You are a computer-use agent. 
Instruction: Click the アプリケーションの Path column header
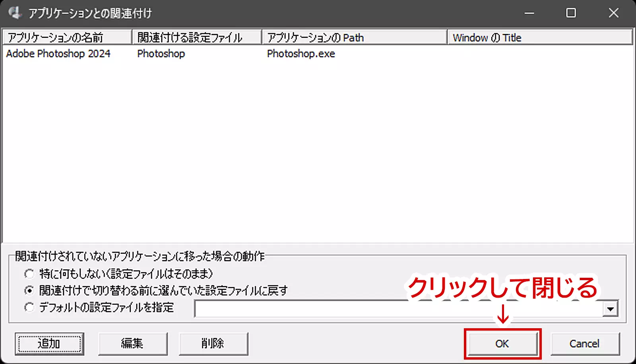355,37
